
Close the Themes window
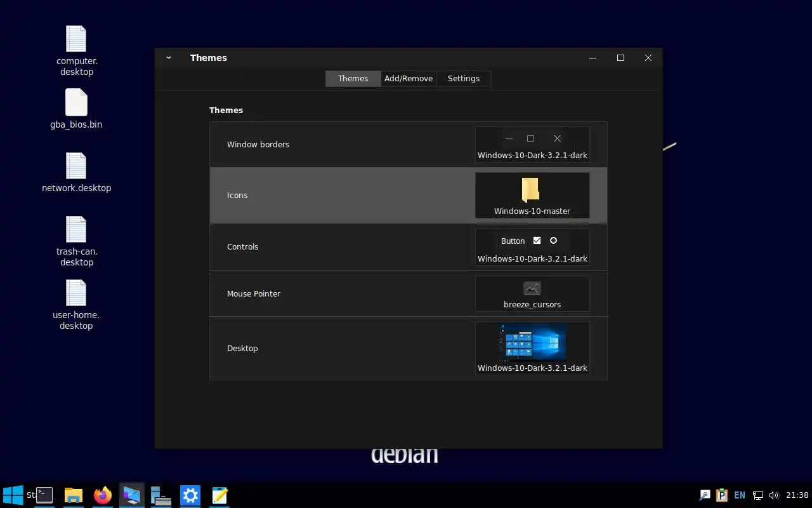(648, 58)
